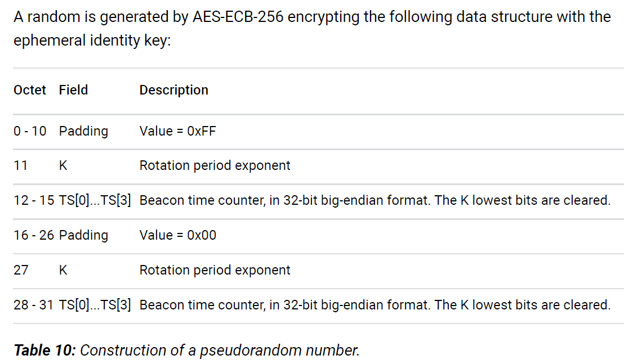Select the '0 - 10' octet cell

pos(30,131)
